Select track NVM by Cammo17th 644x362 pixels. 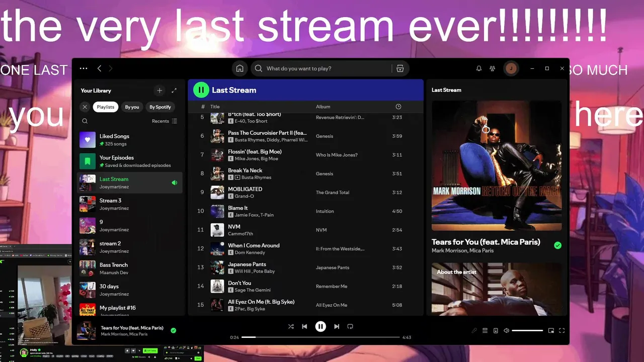point(305,230)
